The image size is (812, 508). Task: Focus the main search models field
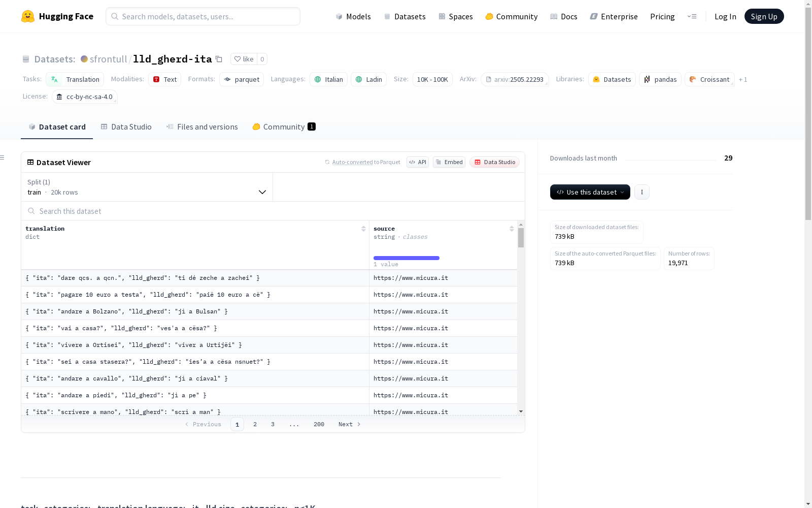203,16
